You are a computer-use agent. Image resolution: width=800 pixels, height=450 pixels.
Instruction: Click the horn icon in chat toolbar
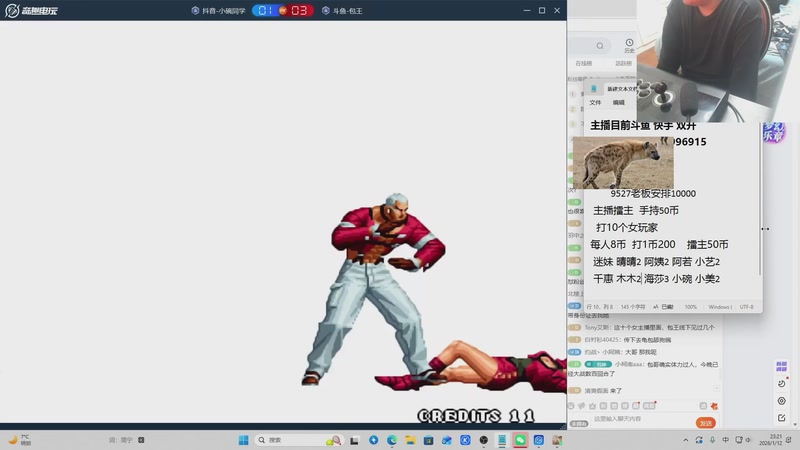click(x=582, y=406)
